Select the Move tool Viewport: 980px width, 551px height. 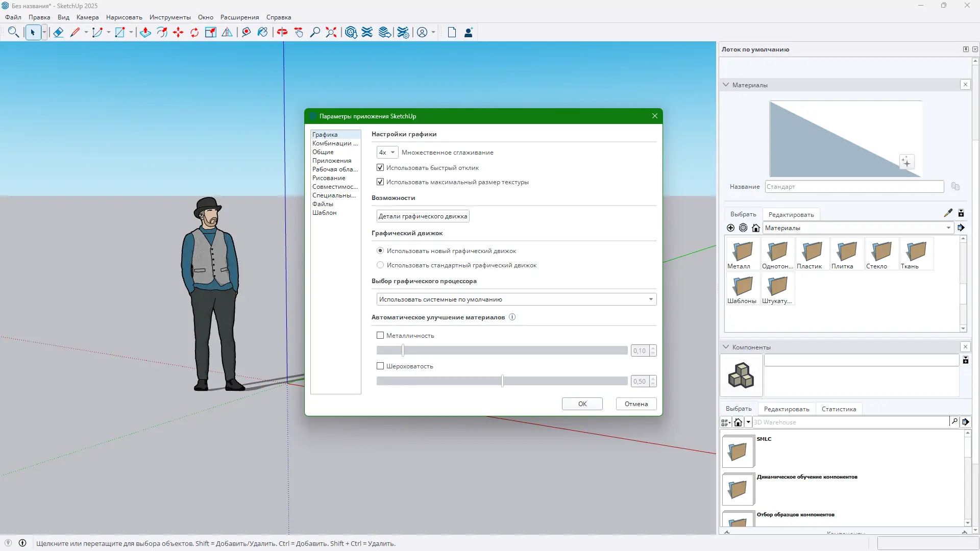click(x=178, y=33)
